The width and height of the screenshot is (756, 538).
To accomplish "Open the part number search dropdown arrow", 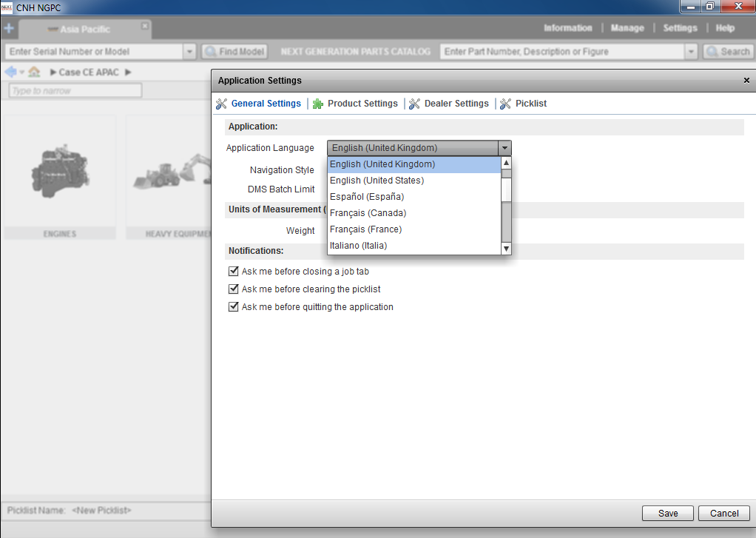I will tap(691, 52).
